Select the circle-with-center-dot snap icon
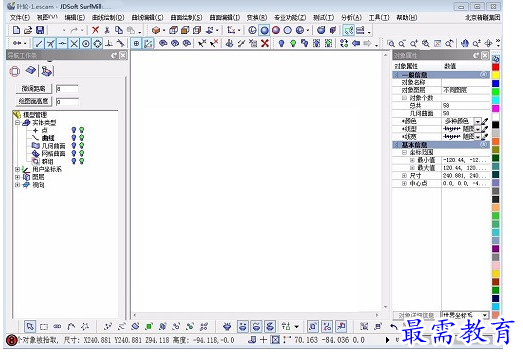The height and width of the screenshot is (363, 523). click(x=86, y=43)
